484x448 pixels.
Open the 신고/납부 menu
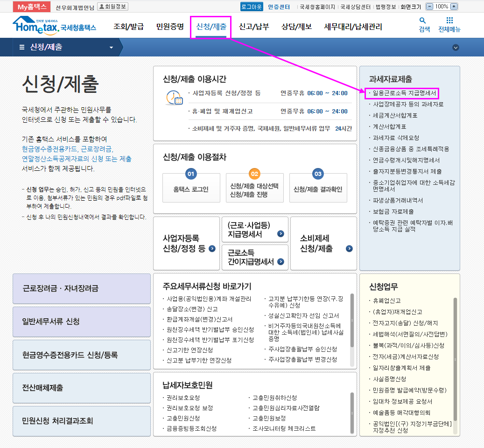tap(254, 27)
